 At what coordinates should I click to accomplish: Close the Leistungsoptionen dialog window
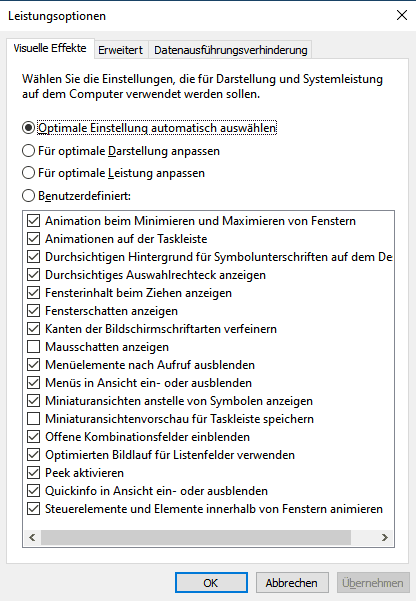(401, 15)
